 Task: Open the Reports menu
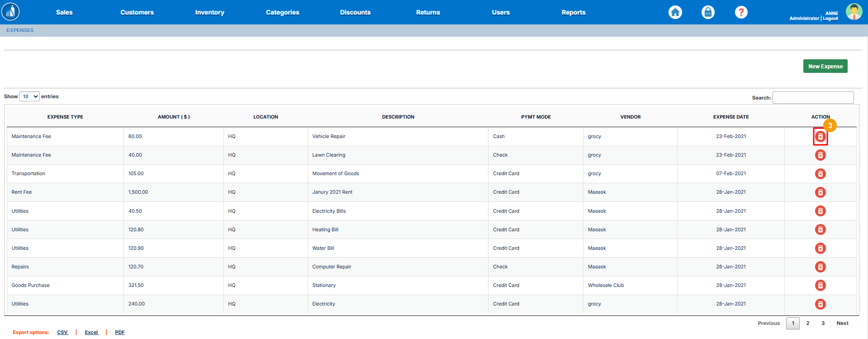[573, 12]
